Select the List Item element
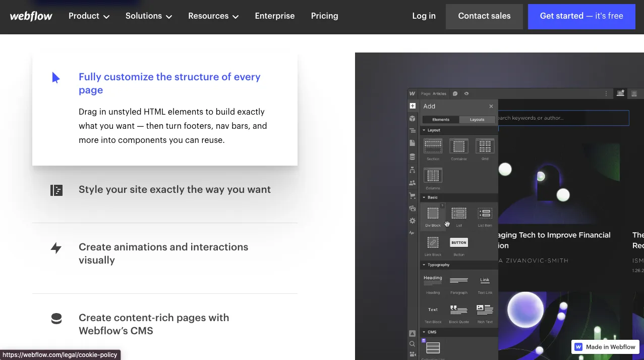This screenshot has height=360, width=644. (485, 216)
